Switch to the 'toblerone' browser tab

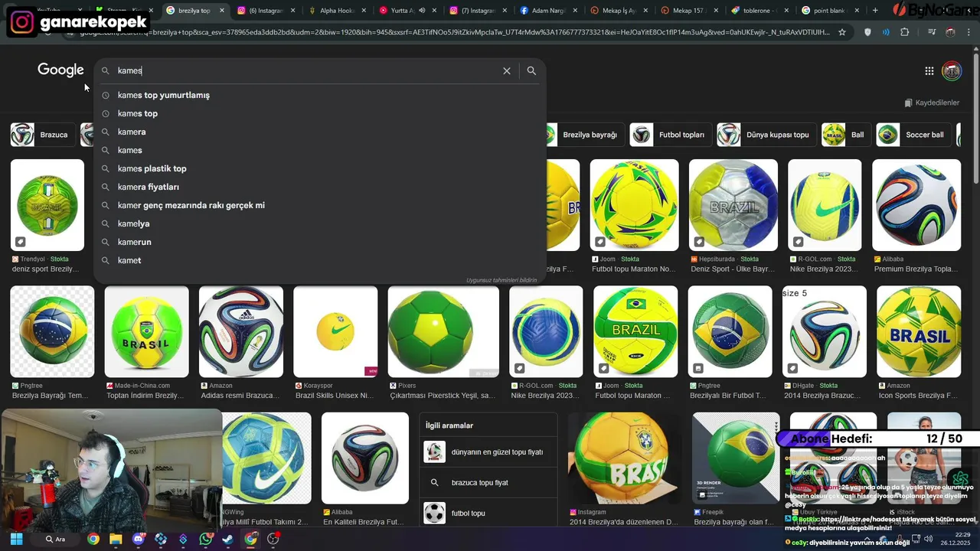759,11
